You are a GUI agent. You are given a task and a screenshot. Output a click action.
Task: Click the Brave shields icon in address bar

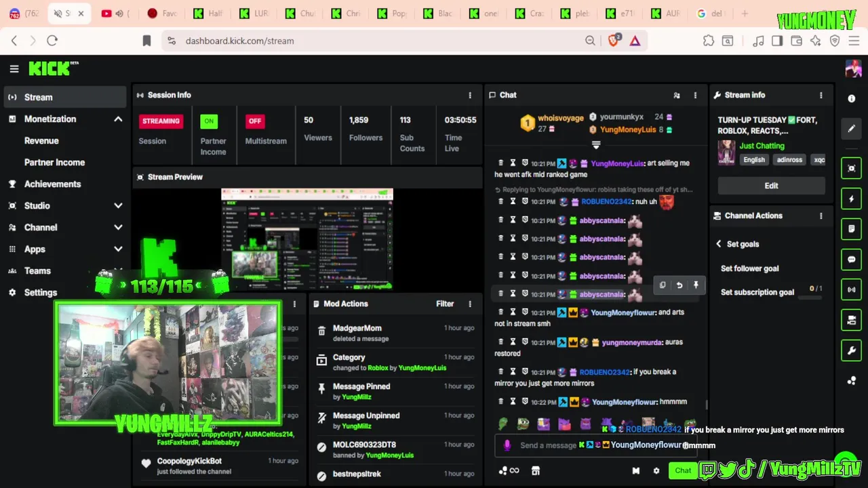click(x=614, y=41)
